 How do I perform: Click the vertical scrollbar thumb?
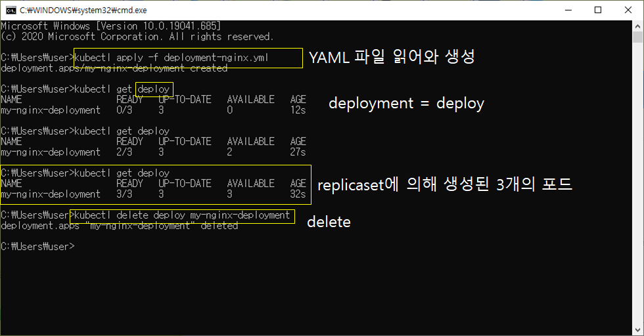click(637, 38)
